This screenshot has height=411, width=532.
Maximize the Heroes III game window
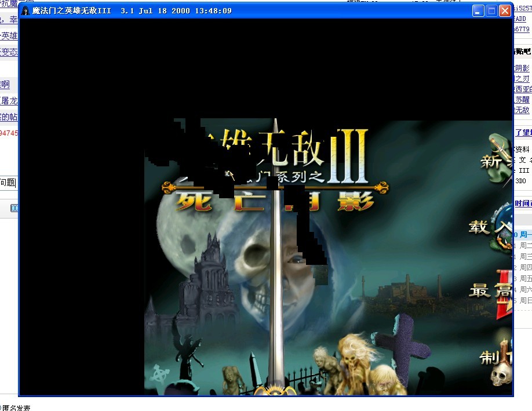coord(491,10)
